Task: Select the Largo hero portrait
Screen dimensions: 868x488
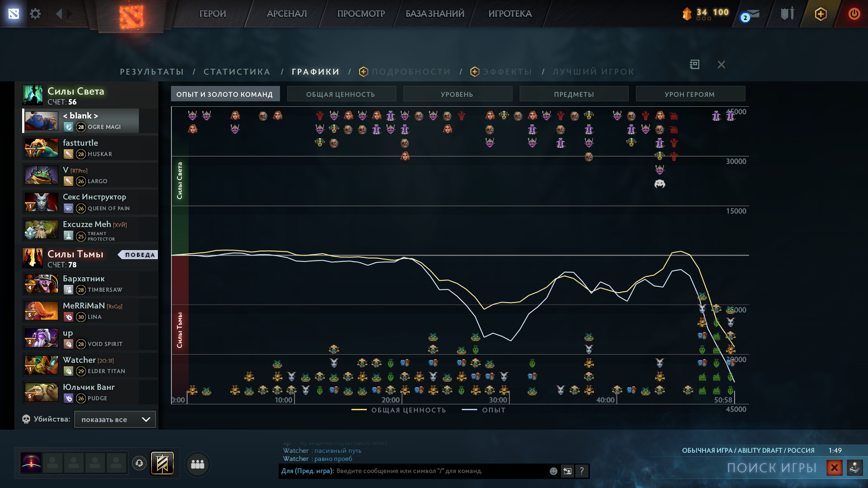Action: [x=42, y=175]
